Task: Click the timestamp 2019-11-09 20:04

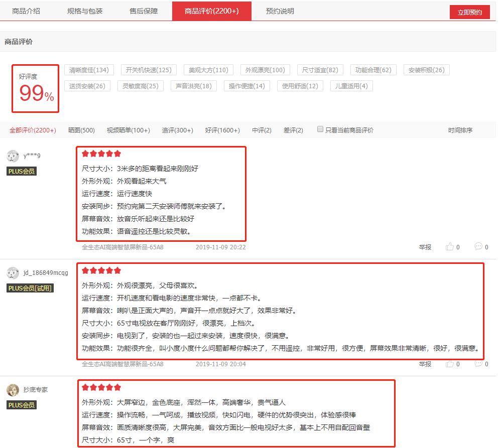Action: tap(220, 364)
